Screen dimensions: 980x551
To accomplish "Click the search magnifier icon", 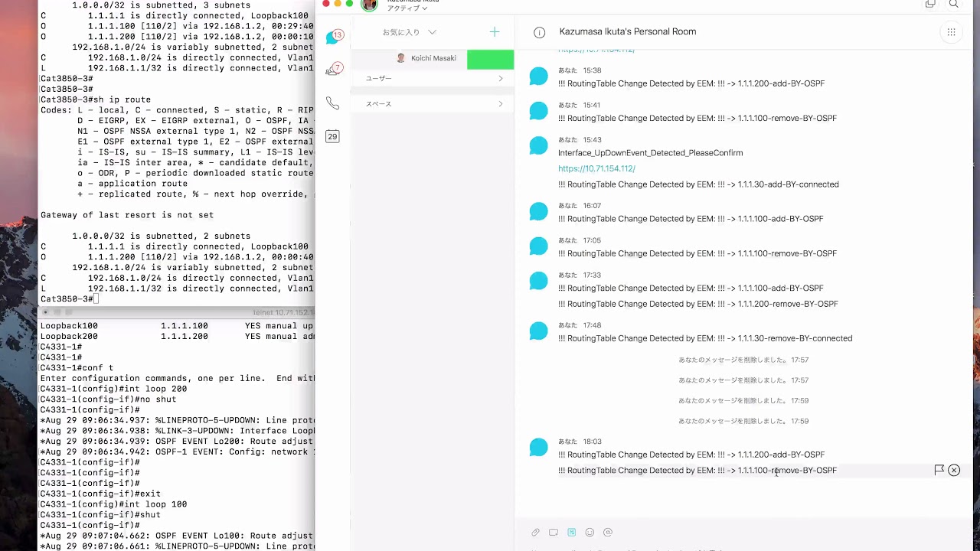I will [x=954, y=4].
